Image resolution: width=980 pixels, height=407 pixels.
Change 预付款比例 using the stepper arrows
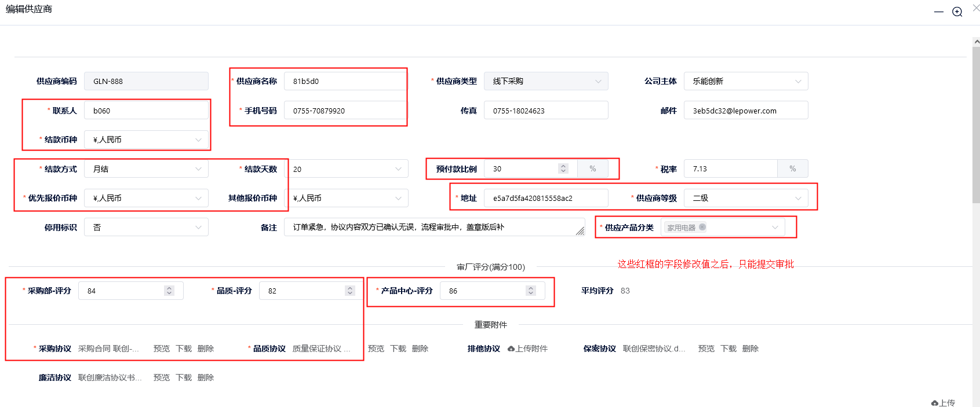coord(563,168)
